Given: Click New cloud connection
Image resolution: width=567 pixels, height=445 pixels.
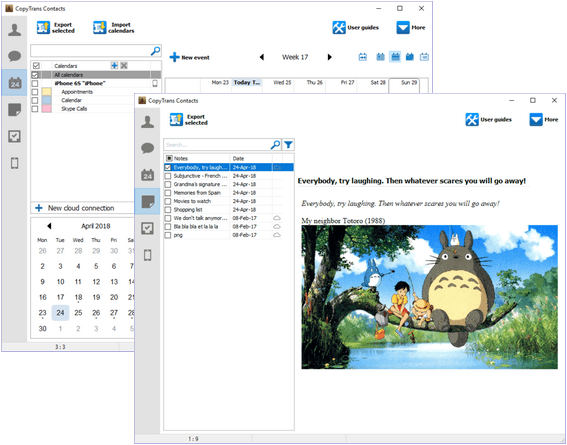Looking at the screenshot, I should 75,208.
